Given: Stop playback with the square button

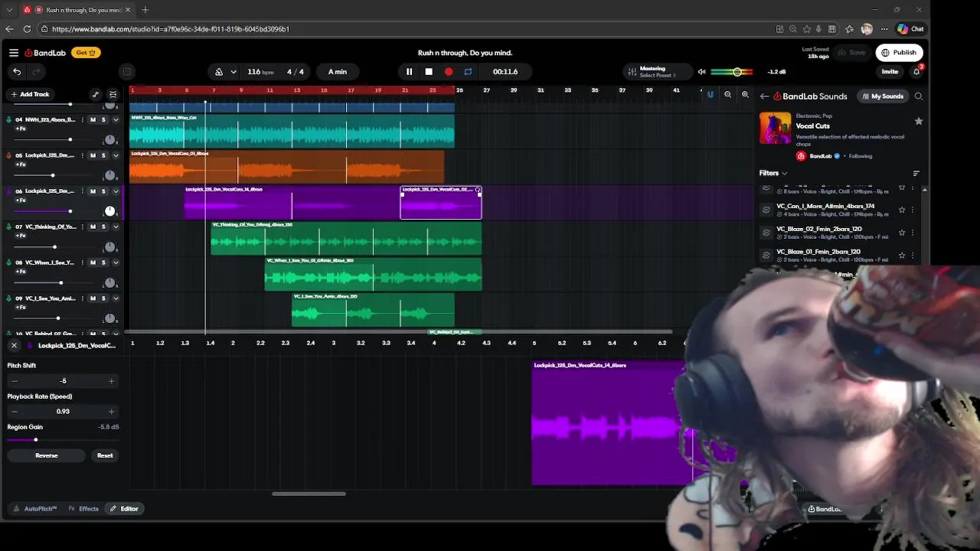Looking at the screenshot, I should coord(429,72).
